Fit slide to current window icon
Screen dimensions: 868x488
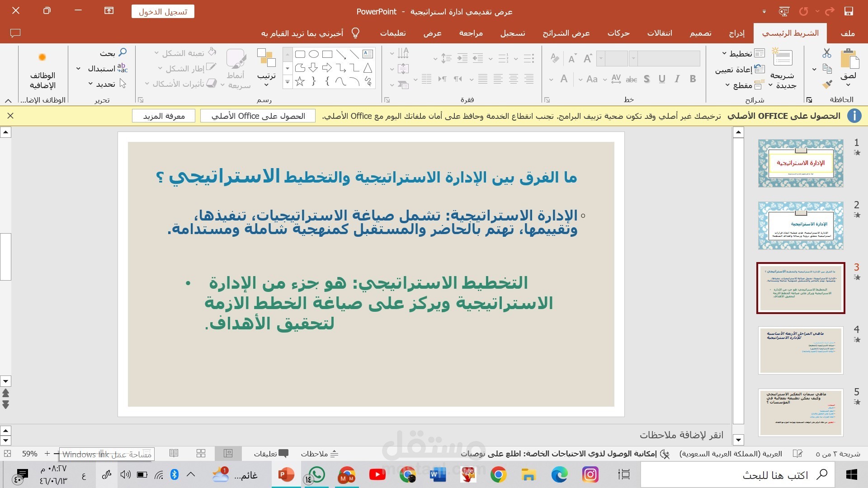[x=7, y=453]
